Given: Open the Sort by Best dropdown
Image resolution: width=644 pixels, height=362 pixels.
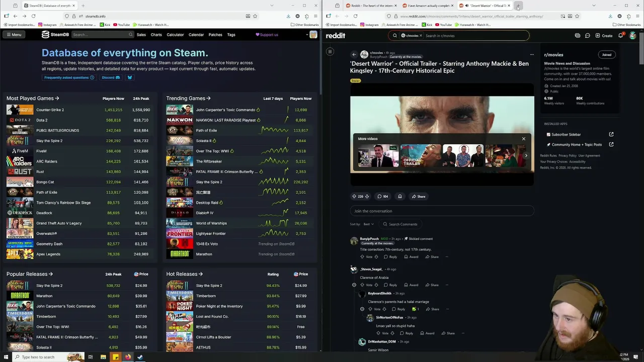Looking at the screenshot, I should coord(368,224).
